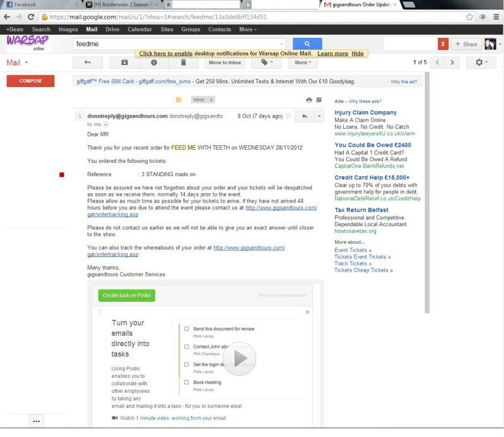504x437 pixels.
Task: Open dropdown next to reply button
Action: [x=319, y=116]
